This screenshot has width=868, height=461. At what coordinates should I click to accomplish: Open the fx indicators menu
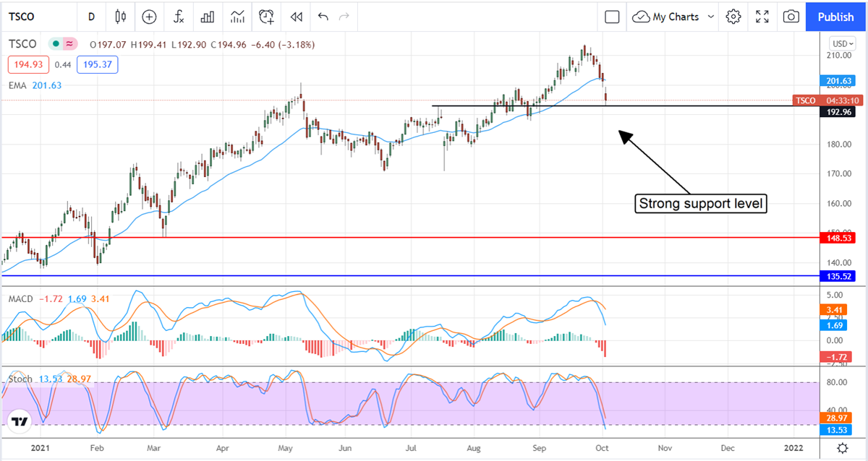[179, 16]
